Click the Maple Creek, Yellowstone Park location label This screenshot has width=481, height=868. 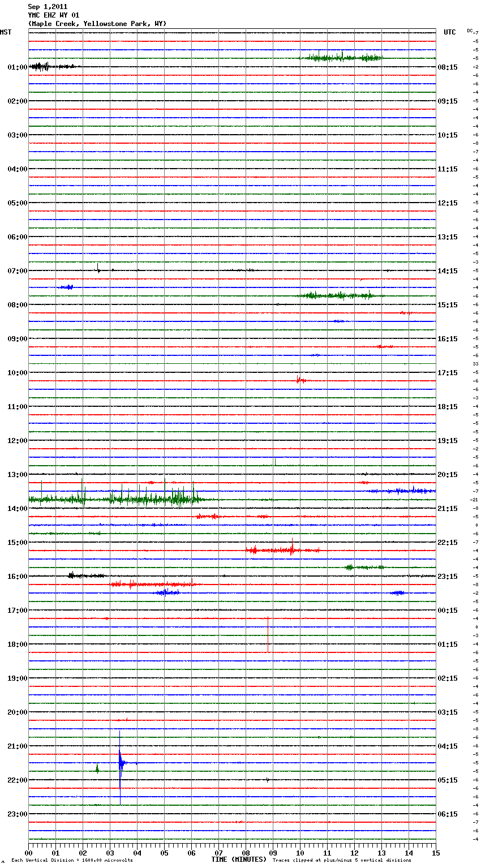pyautogui.click(x=97, y=24)
